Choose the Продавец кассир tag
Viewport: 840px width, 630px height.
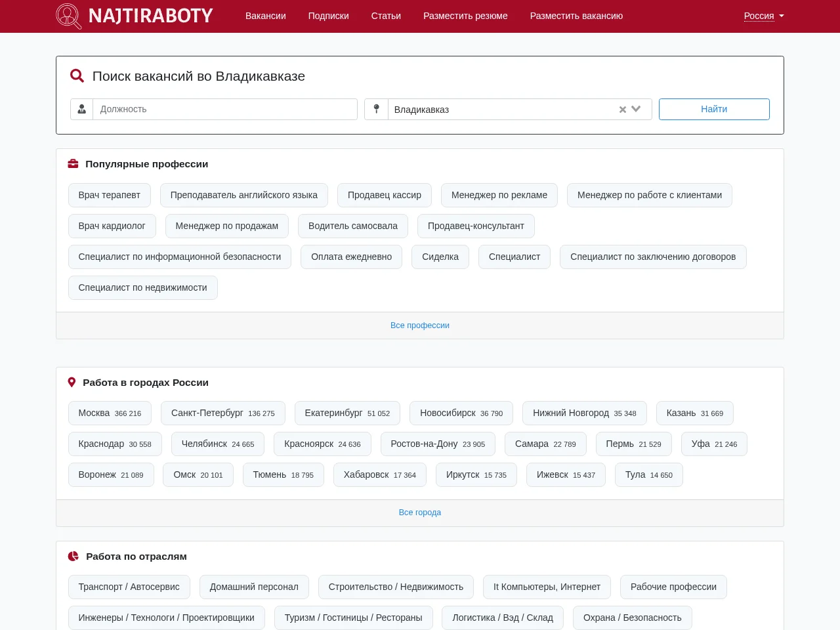coord(385,195)
